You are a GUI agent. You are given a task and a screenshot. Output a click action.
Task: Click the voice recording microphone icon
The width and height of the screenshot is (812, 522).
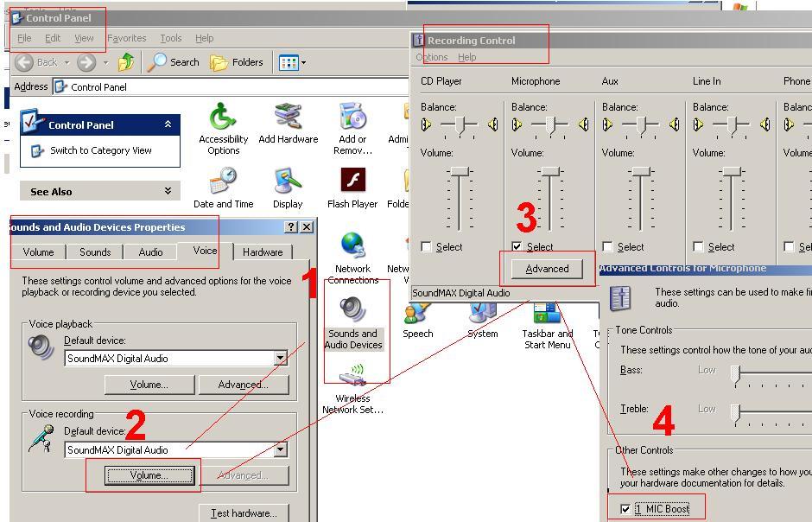pyautogui.click(x=41, y=439)
